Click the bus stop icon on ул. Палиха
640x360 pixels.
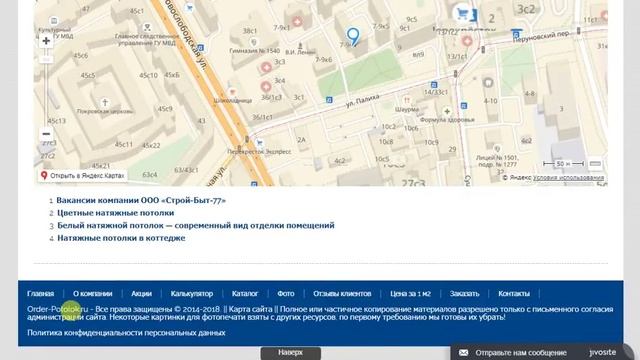(x=329, y=100)
